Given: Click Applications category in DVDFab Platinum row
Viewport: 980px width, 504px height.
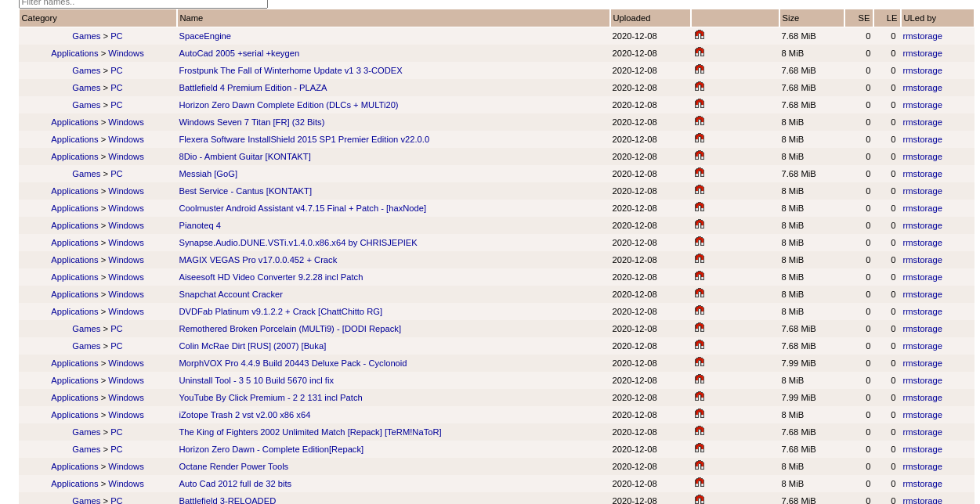Looking at the screenshot, I should point(74,311).
